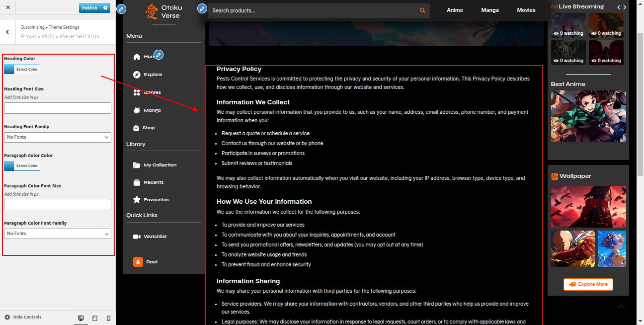
Task: Select the Heading Color swatch
Action: (x=9, y=70)
